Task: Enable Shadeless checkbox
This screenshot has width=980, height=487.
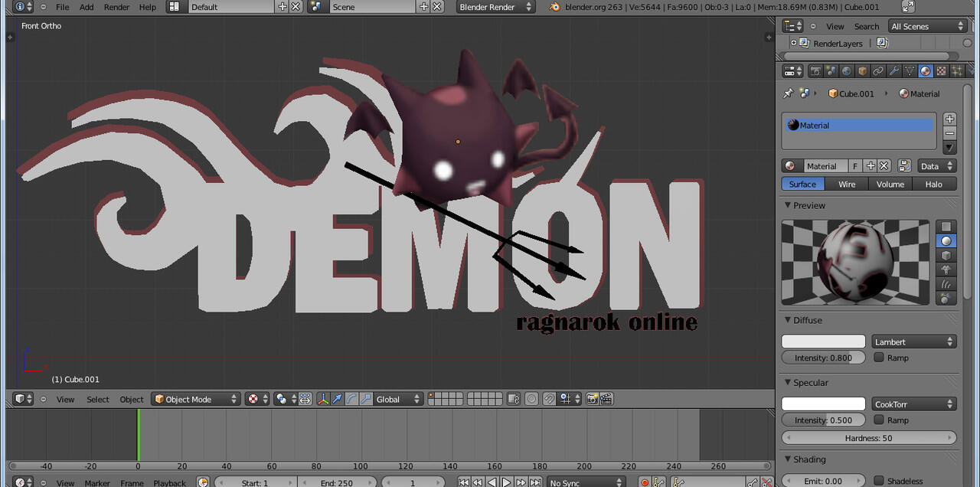Action: coord(879,481)
